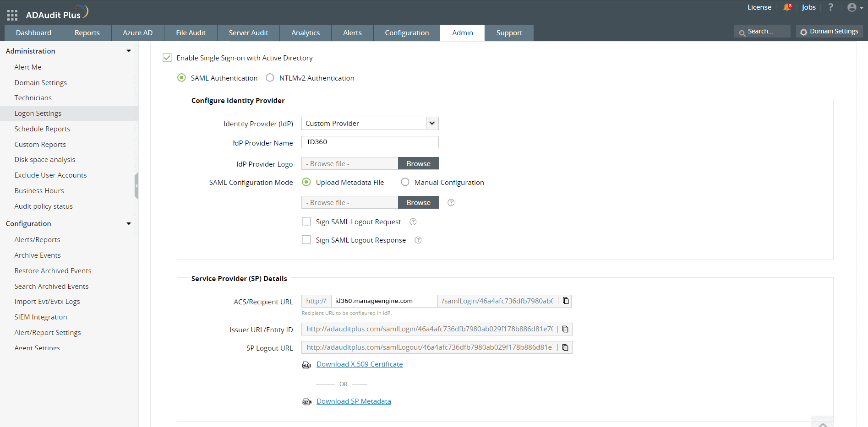Screen dimensions: 868x427
Task: Open the Support tab
Action: click(509, 32)
